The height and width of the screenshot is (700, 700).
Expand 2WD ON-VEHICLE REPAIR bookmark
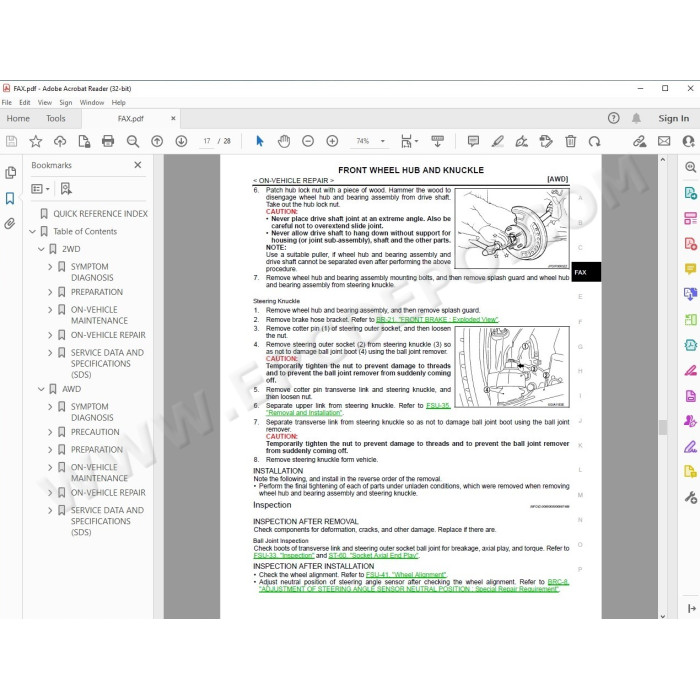click(x=50, y=335)
